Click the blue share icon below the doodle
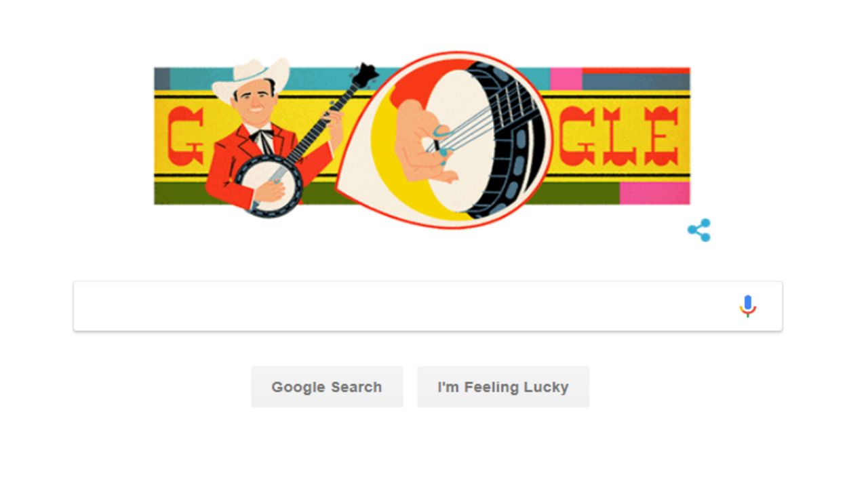Screen dimensions: 868x488 (x=699, y=230)
